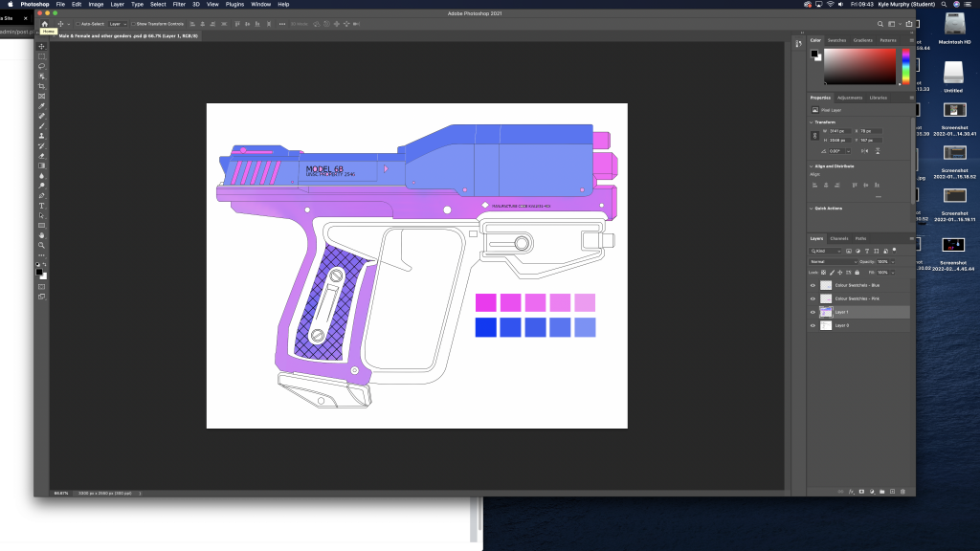Viewport: 980px width, 551px height.
Task: Select the Clone Stamp tool
Action: [x=42, y=136]
